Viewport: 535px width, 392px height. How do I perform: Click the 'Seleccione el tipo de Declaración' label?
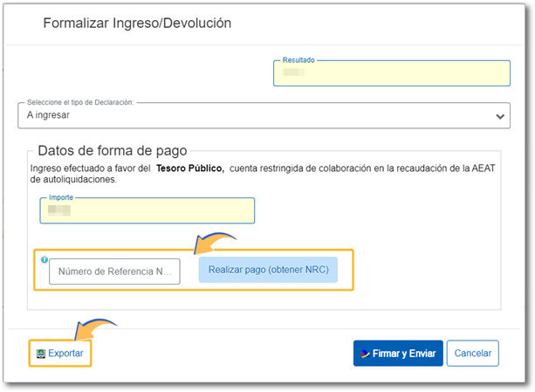tap(80, 102)
